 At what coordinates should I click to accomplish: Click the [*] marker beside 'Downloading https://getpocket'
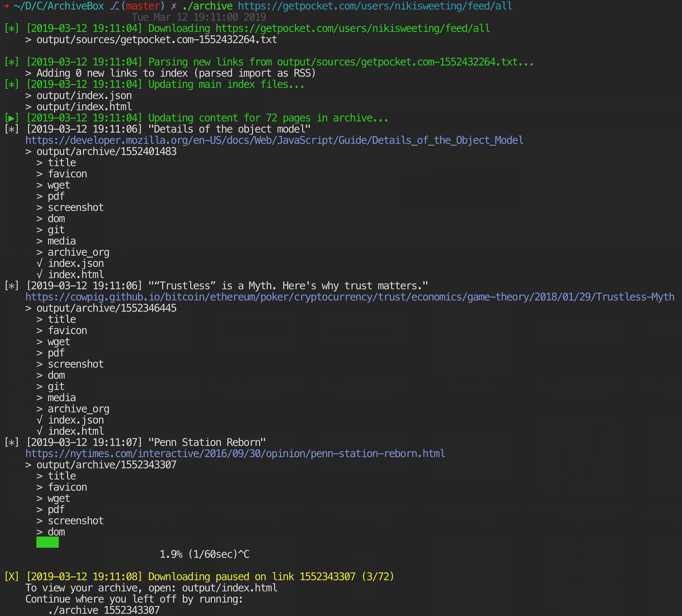(x=11, y=29)
